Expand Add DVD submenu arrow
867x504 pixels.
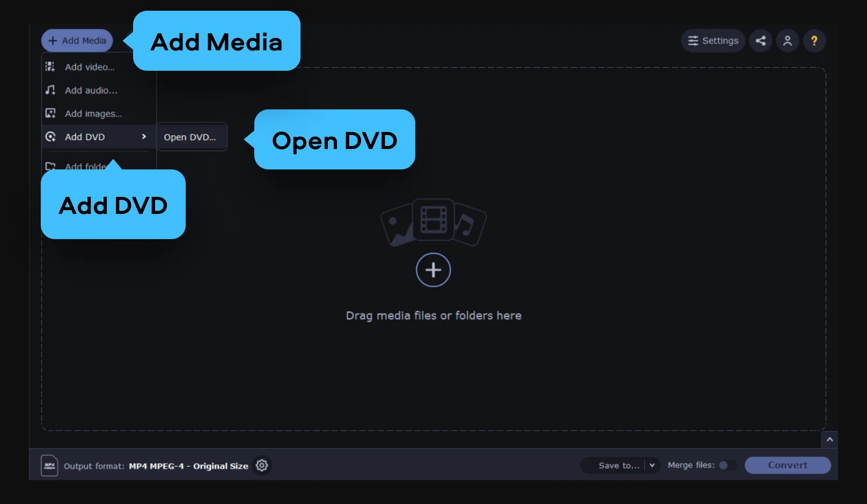pos(144,137)
